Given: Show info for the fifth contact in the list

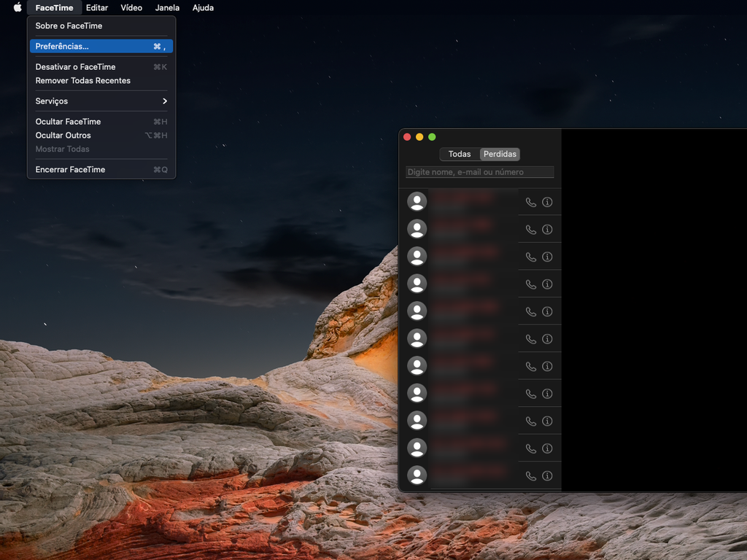Looking at the screenshot, I should (547, 311).
